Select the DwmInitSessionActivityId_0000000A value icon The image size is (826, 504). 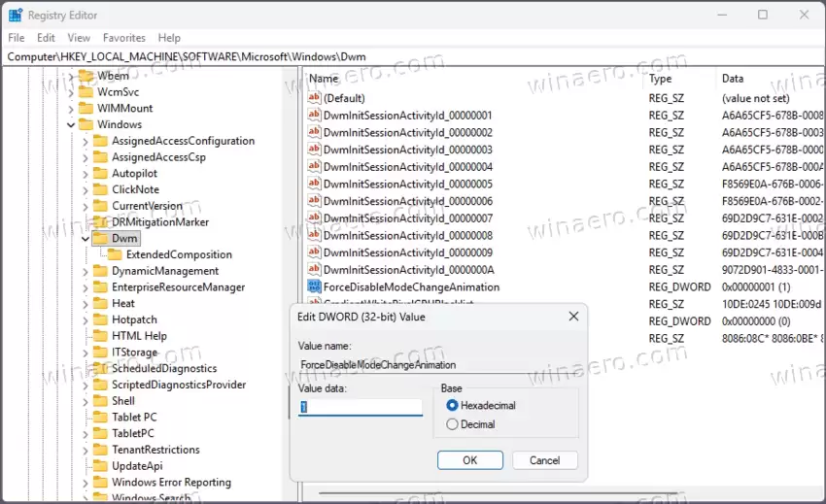point(314,270)
